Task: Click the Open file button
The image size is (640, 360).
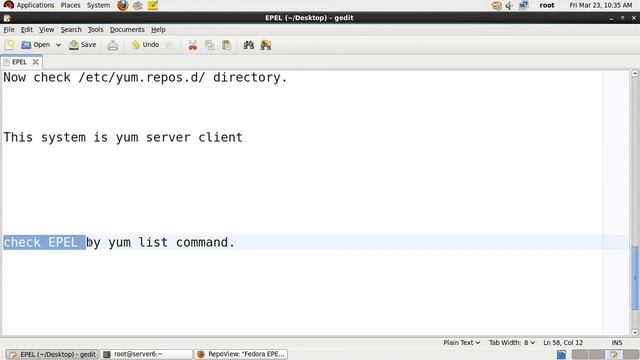Action: [36, 45]
